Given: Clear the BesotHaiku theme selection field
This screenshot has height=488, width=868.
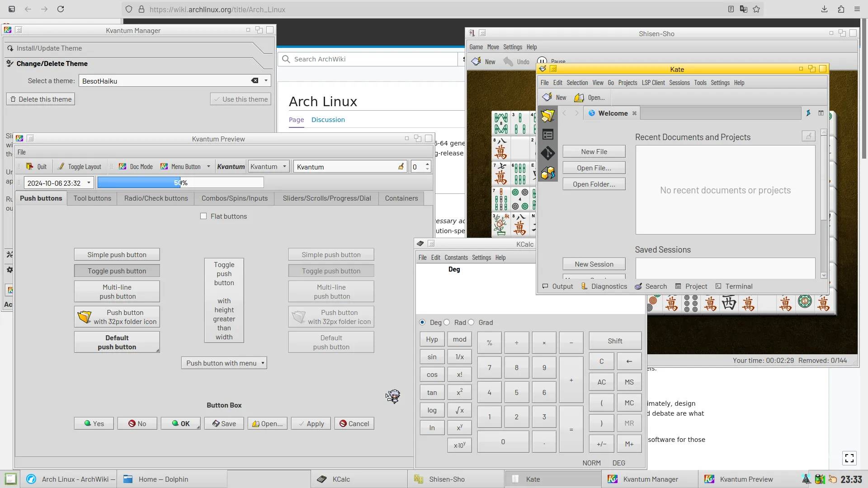Looking at the screenshot, I should [255, 81].
